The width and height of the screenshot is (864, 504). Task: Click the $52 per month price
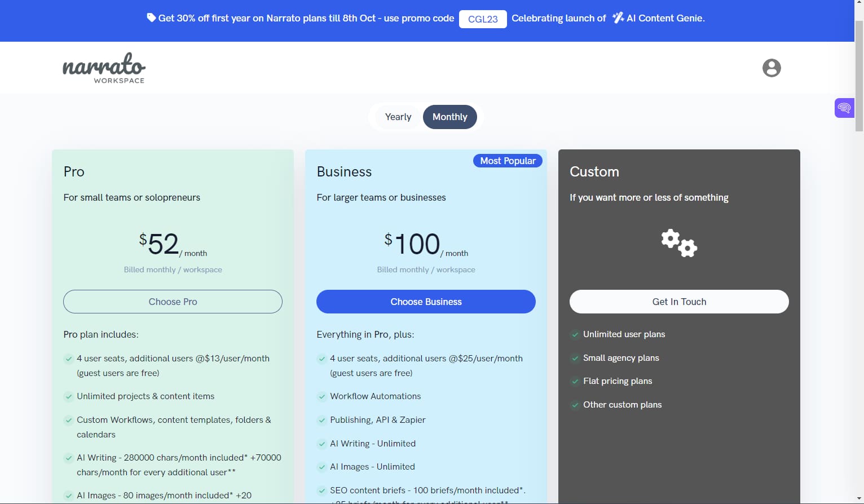[173, 244]
